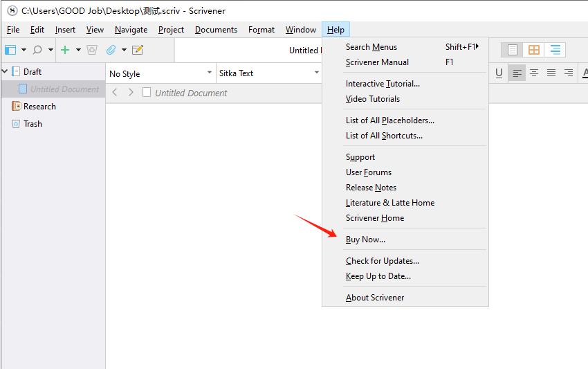Click the green plus add icon
588x369 pixels.
(65, 50)
